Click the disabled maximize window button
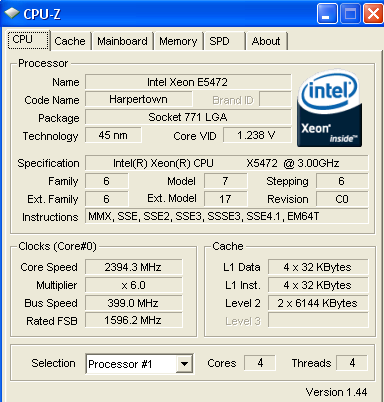The height and width of the screenshot is (402, 384). click(x=350, y=14)
